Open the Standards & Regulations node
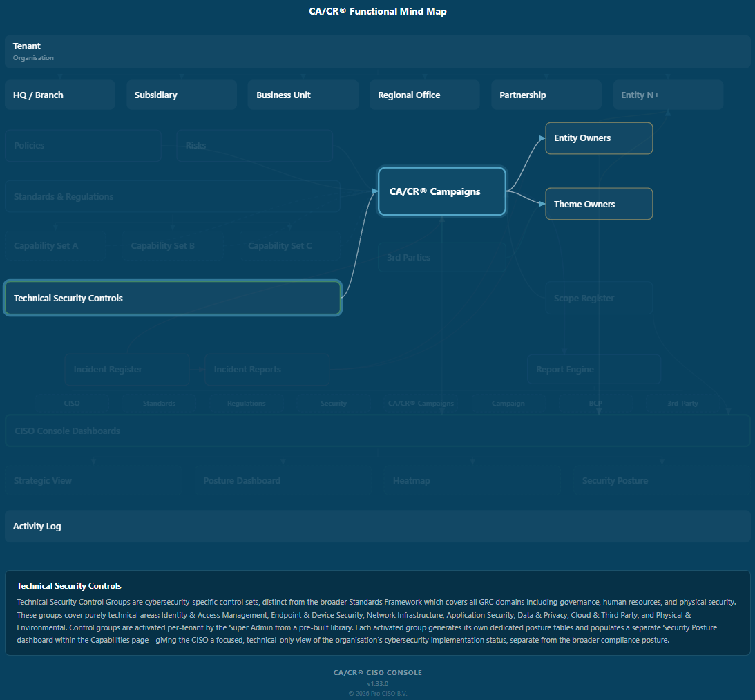Viewport: 755px width, 700px height. pyautogui.click(x=173, y=196)
